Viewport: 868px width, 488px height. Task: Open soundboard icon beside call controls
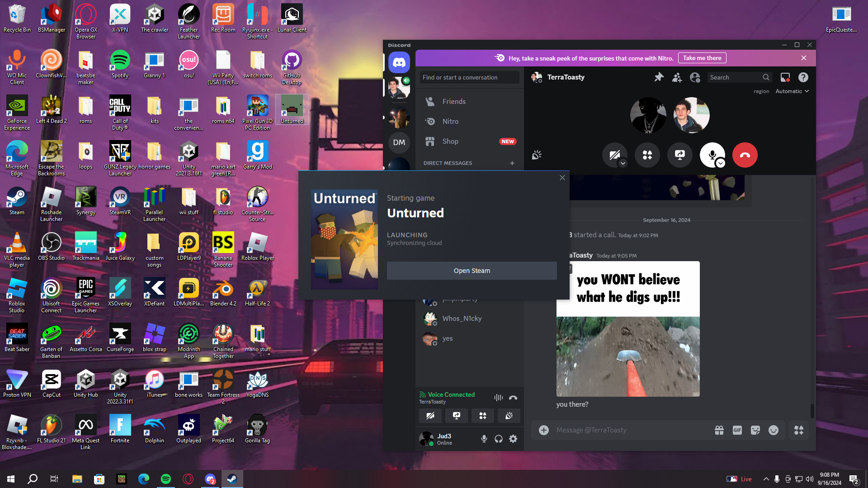pyautogui.click(x=537, y=155)
